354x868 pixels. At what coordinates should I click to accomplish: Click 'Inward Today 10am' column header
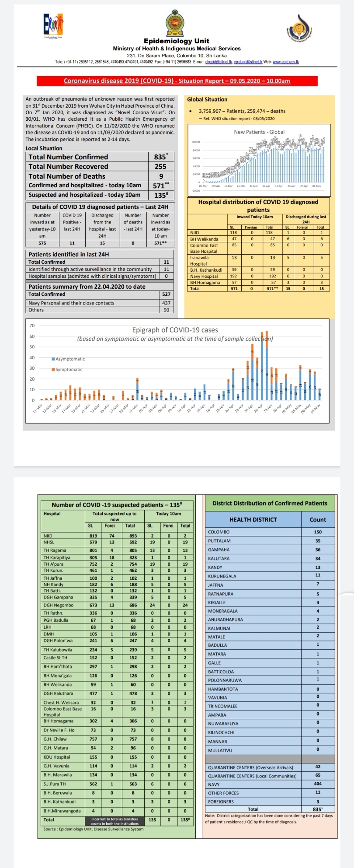point(254,217)
